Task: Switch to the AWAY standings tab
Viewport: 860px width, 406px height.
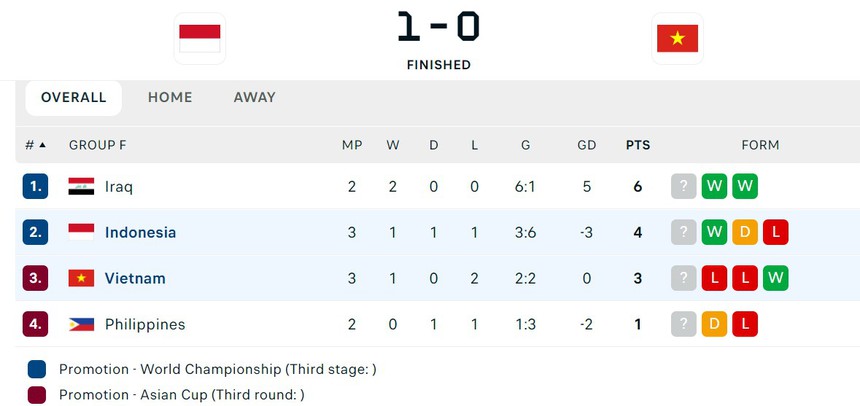Action: [x=254, y=97]
